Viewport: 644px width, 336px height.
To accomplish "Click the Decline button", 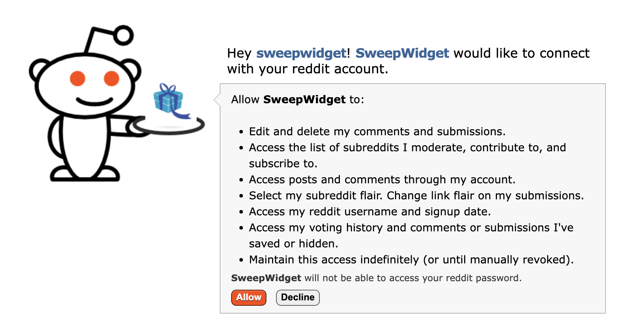I will click(298, 298).
